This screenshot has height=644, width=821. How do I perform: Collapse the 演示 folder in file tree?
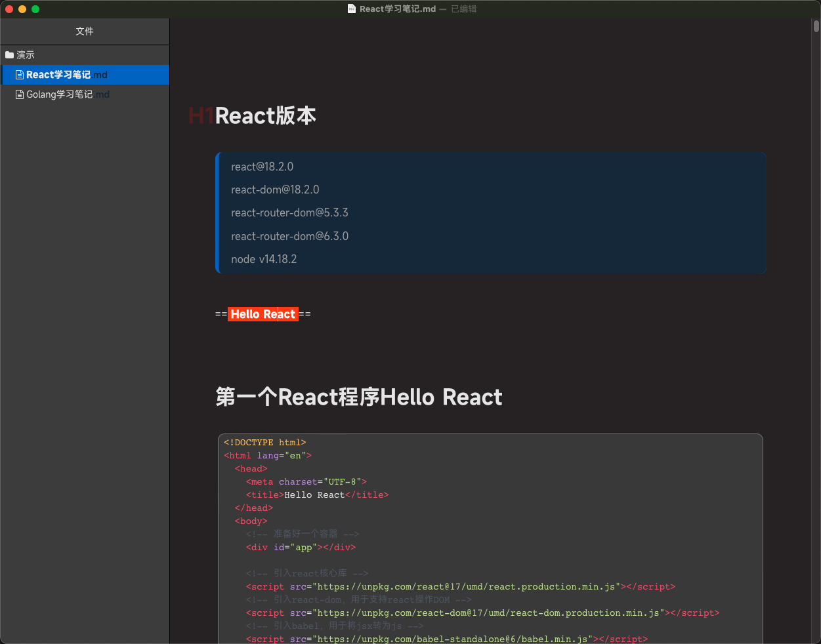26,55
